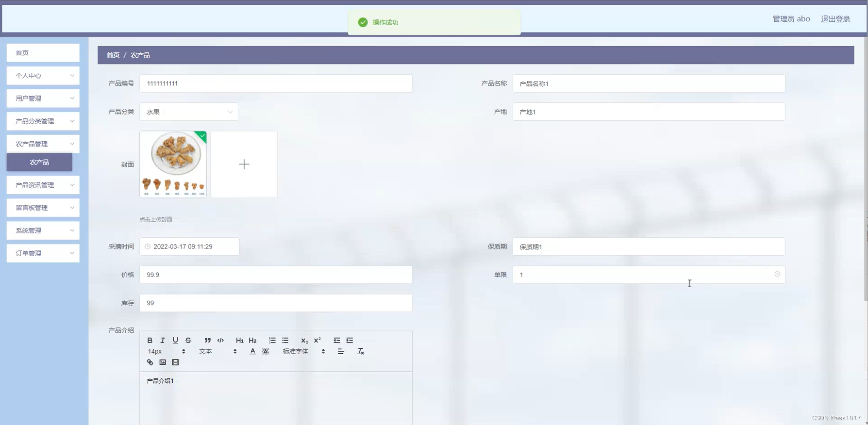The image size is (868, 425).
Task: Expand the 留言板管理 sidebar menu
Action: coord(43,208)
